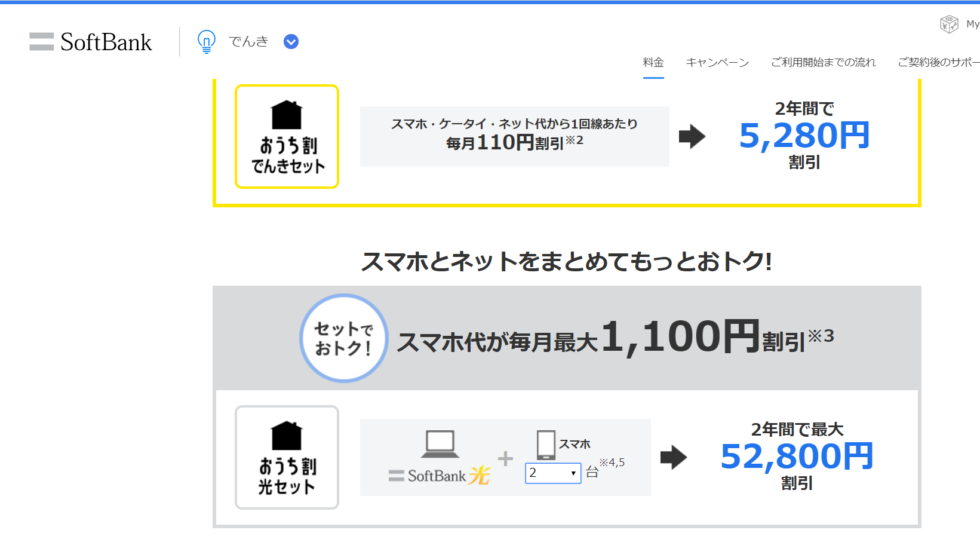Click the ※3 footnote marker
Viewport: 980px width, 539px height.
(821, 336)
